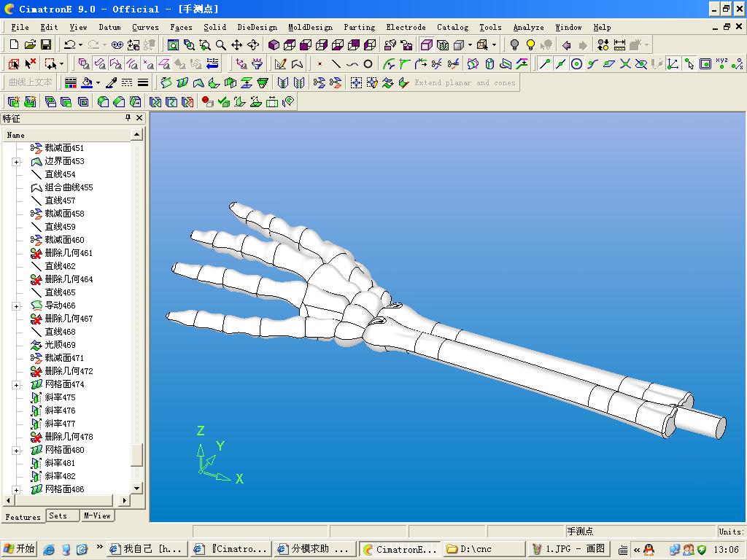The image size is (747, 560).
Task: Open the line weight thick lines icon
Action: tap(143, 83)
